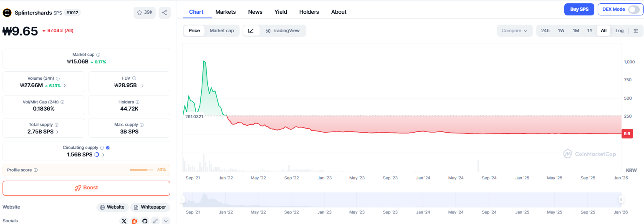
Task: Switch to TradingView candlestick chart
Action: [283, 30]
